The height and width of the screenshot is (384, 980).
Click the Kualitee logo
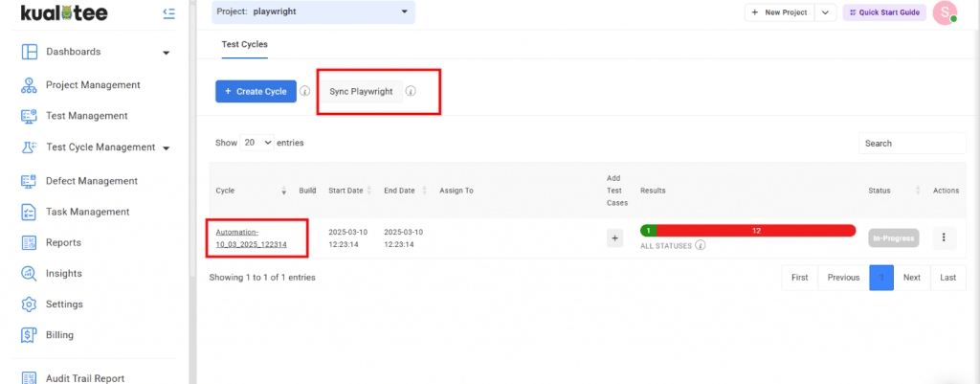tap(64, 12)
